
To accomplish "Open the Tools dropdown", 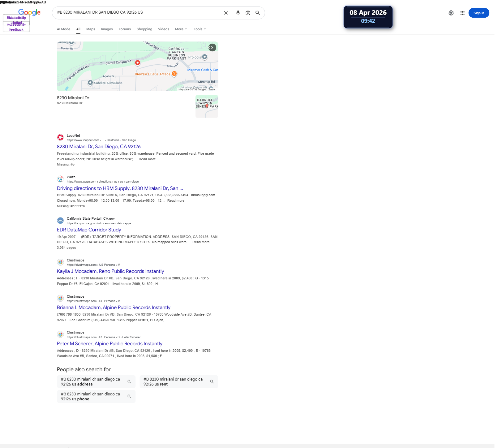I will click(x=200, y=29).
